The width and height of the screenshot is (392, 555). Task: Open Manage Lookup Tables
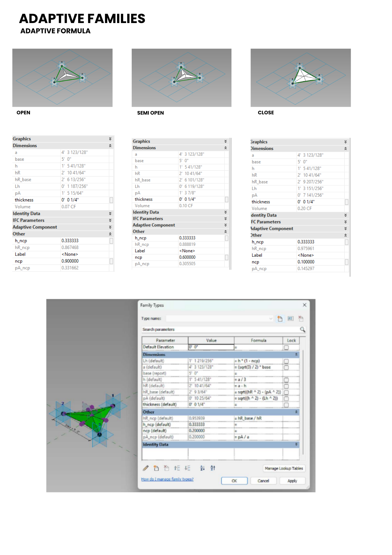click(x=284, y=468)
